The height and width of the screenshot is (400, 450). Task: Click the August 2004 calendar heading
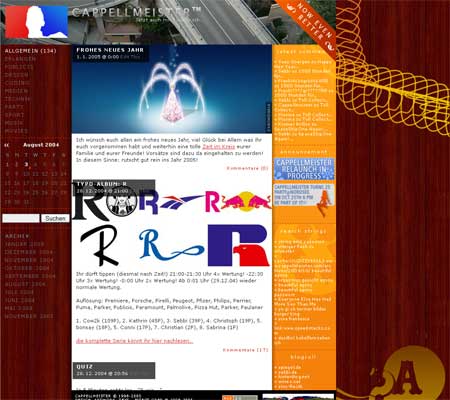pos(41,145)
